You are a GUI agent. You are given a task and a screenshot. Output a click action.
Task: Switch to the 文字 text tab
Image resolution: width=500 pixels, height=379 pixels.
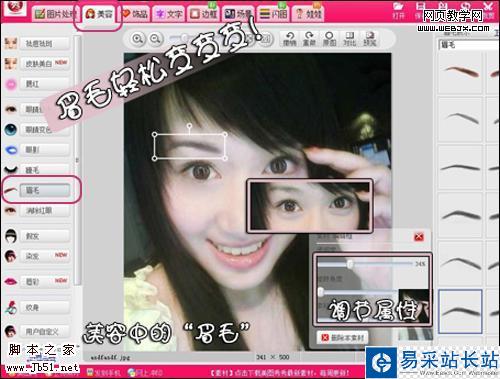coord(169,14)
